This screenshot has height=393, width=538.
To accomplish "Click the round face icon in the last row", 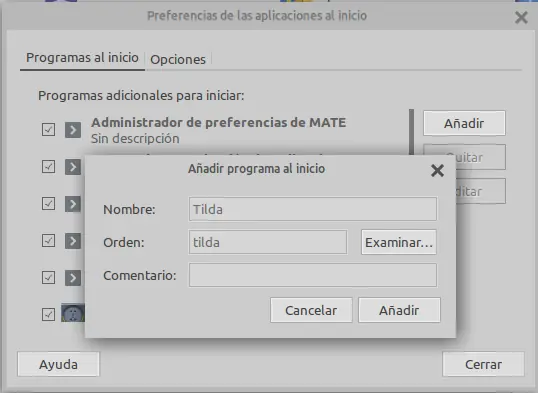I will coord(73,313).
